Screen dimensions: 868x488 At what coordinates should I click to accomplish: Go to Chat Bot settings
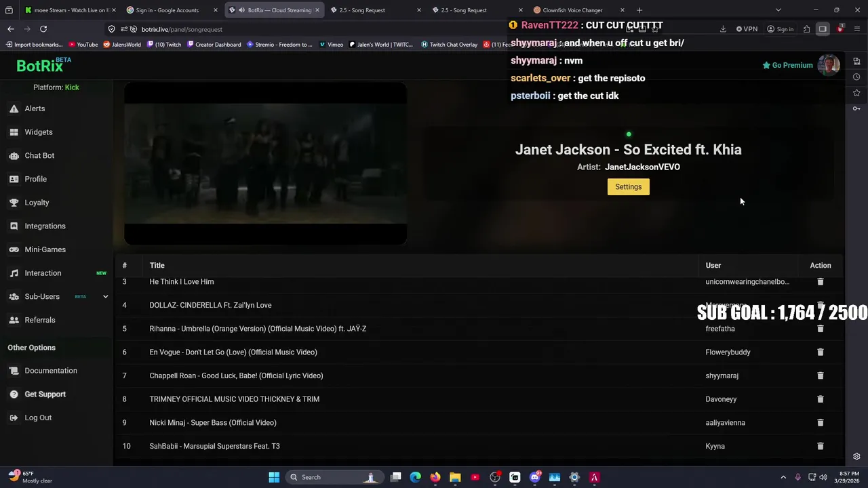click(39, 155)
